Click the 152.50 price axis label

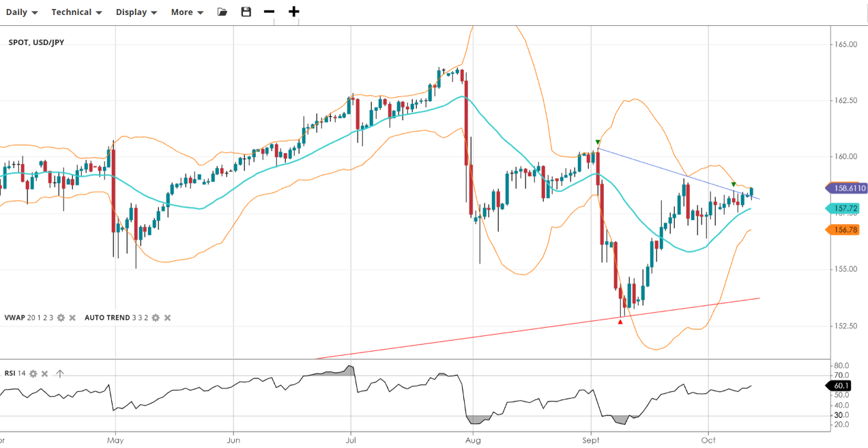(x=846, y=326)
